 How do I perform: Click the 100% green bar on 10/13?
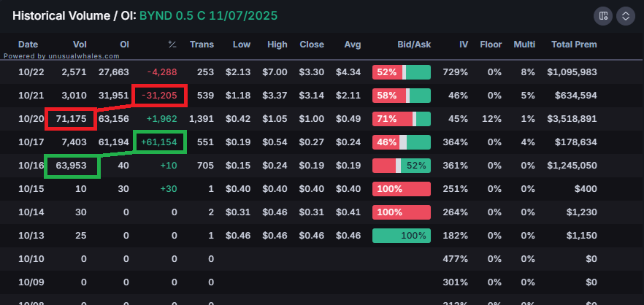coord(402,236)
